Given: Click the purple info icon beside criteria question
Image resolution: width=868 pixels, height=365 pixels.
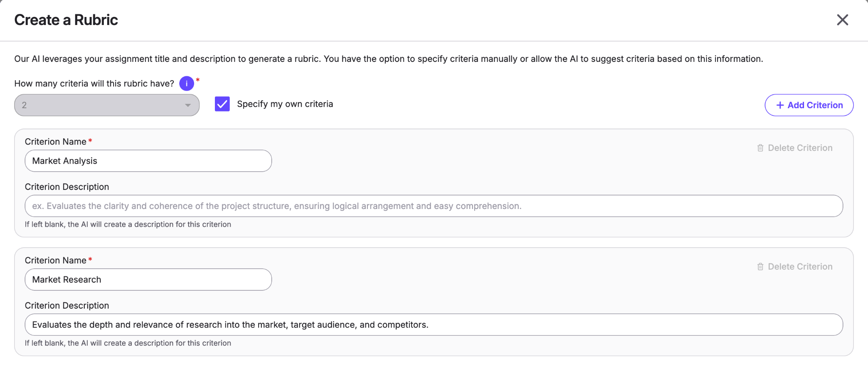Looking at the screenshot, I should (x=186, y=84).
